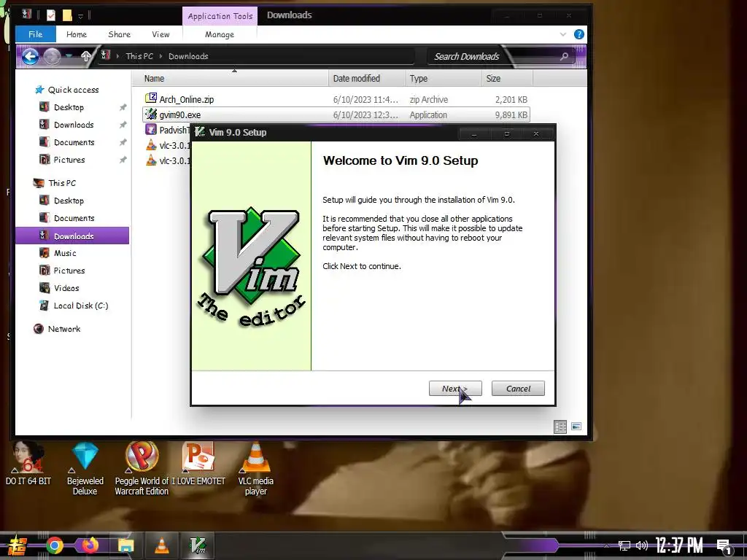Click the first vlc-3.0 cone icon
The height and width of the screenshot is (560, 747).
pyautogui.click(x=151, y=145)
